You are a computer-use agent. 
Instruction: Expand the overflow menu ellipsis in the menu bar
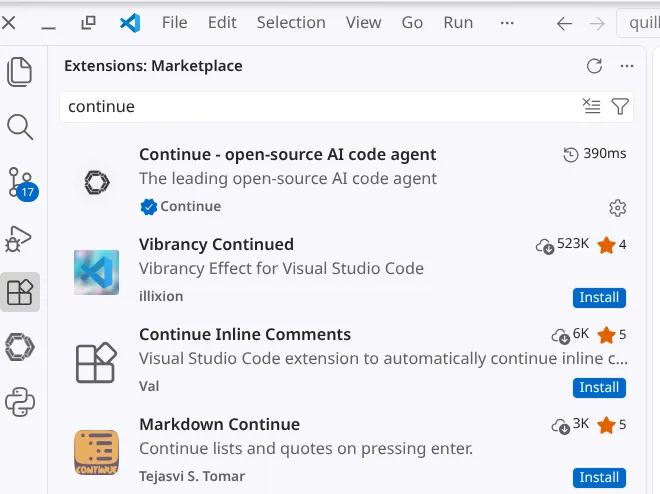click(x=507, y=23)
